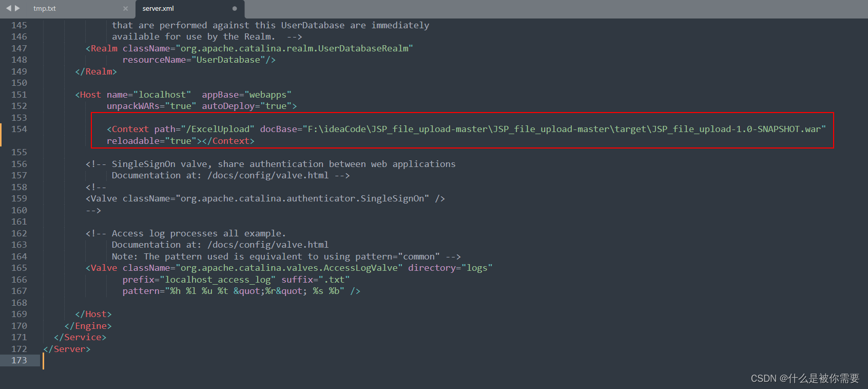Viewport: 868px width, 389px height.
Task: Click the docBase war file path value
Action: point(564,129)
